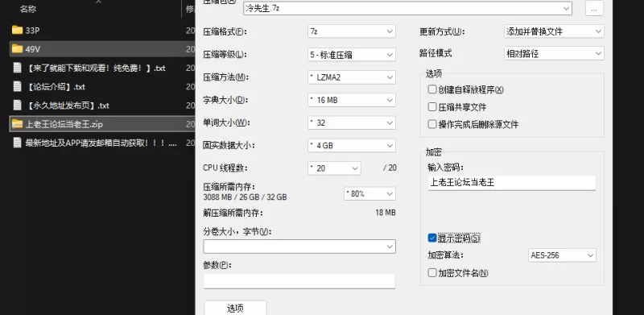Open the 固实数据大小 dropdown showing 4 GB
The width and height of the screenshot is (644, 315).
[x=352, y=145]
